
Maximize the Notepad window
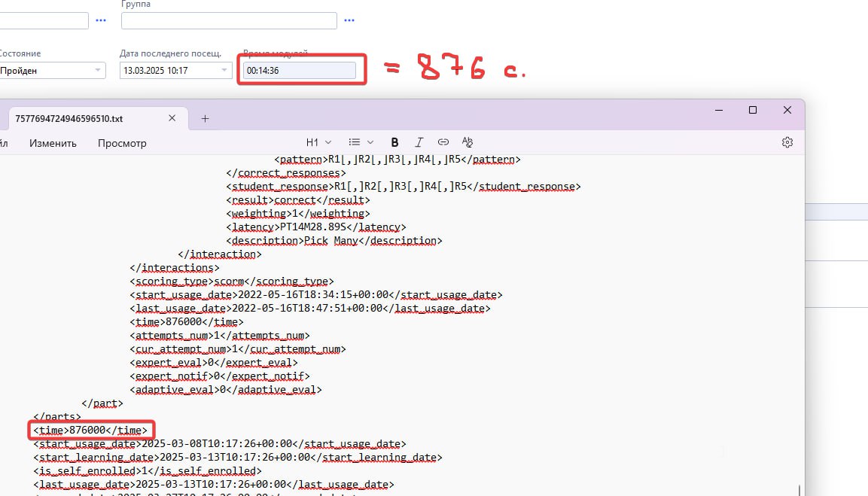point(752,110)
